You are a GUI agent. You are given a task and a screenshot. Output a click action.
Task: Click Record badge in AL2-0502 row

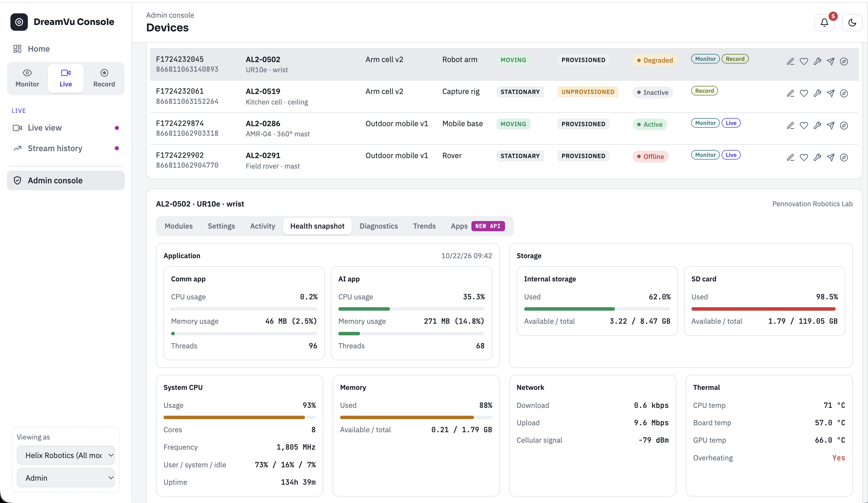(x=735, y=59)
